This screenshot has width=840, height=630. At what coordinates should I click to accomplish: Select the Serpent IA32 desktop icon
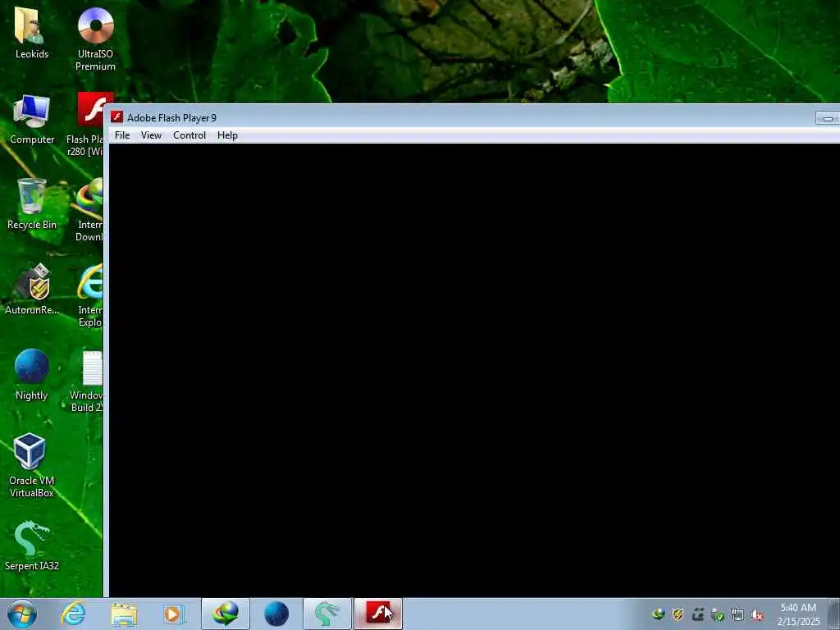(x=32, y=546)
